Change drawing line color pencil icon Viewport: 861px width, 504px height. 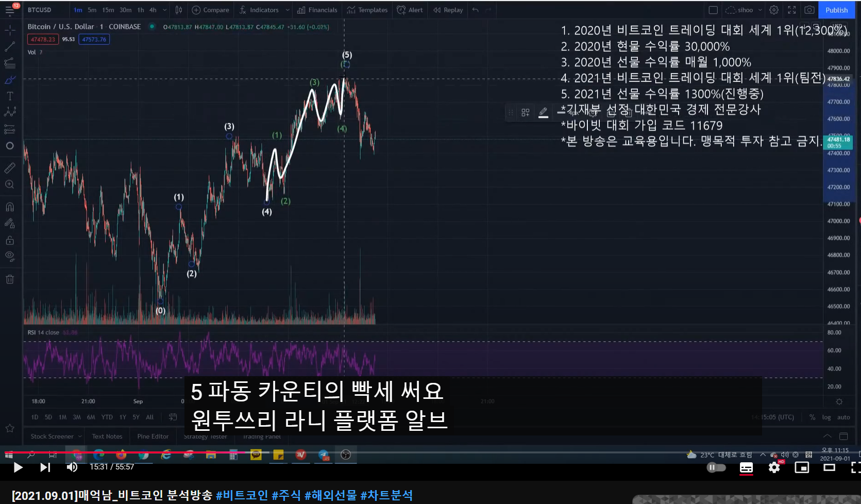pos(543,112)
